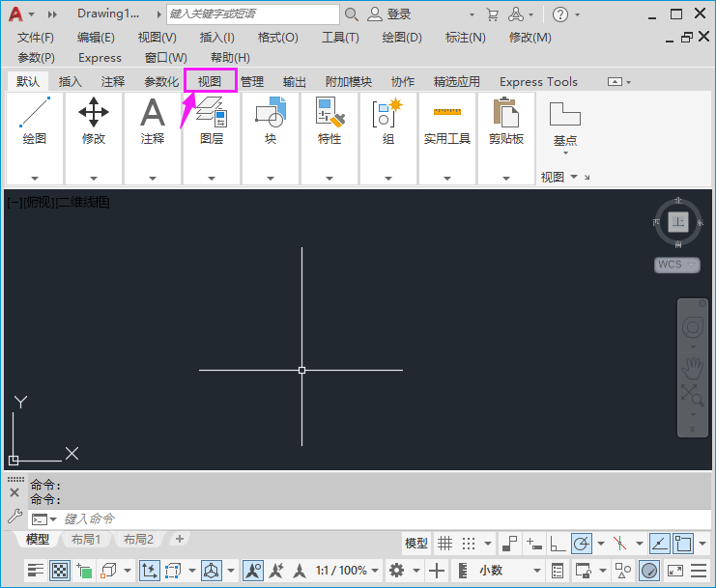Toggle transparency checkerboard icon

[x=60, y=571]
